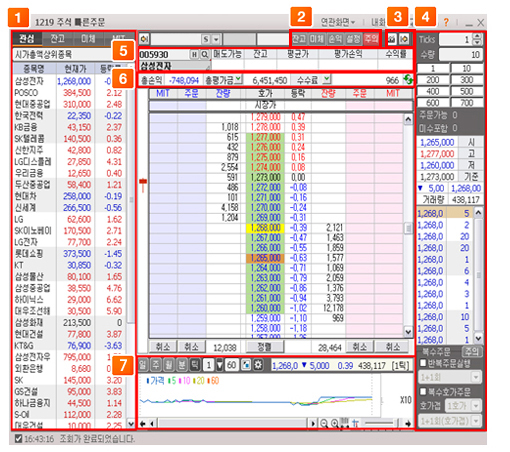Click the Ticks input field
This screenshot has height=452, width=510.
[456, 39]
